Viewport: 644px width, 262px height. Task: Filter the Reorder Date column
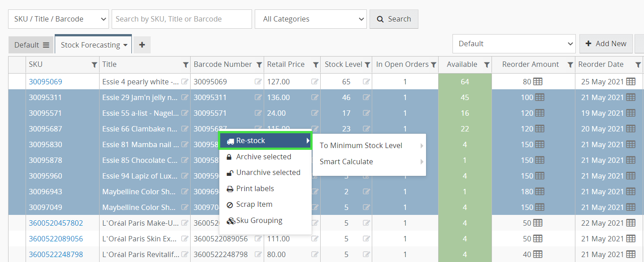638,65
